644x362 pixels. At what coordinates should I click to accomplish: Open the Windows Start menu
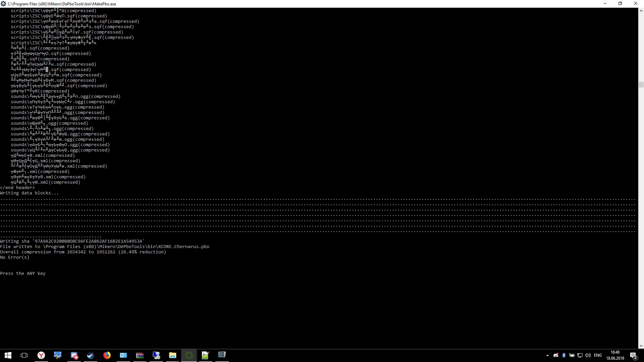(8, 355)
